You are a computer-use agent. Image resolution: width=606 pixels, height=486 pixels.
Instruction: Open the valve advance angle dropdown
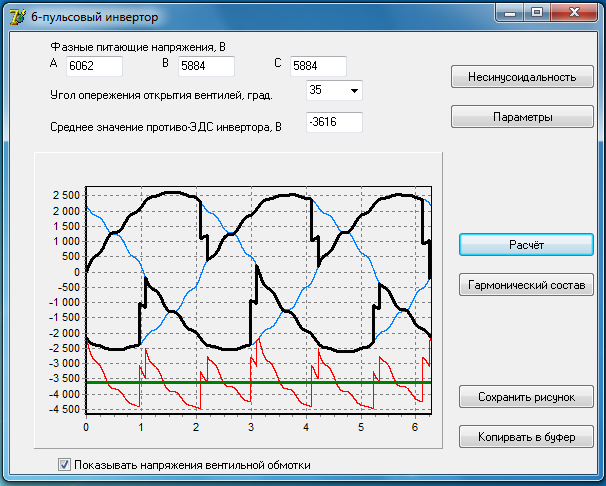pos(354,91)
